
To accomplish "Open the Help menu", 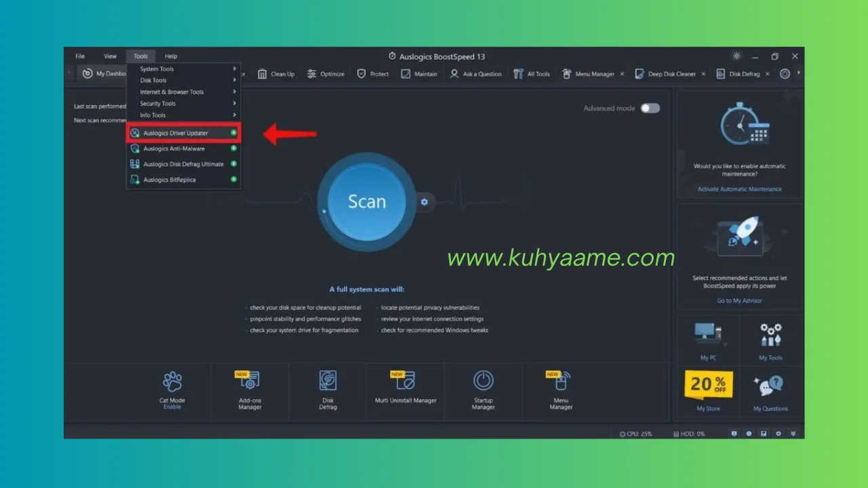I will pyautogui.click(x=171, y=56).
